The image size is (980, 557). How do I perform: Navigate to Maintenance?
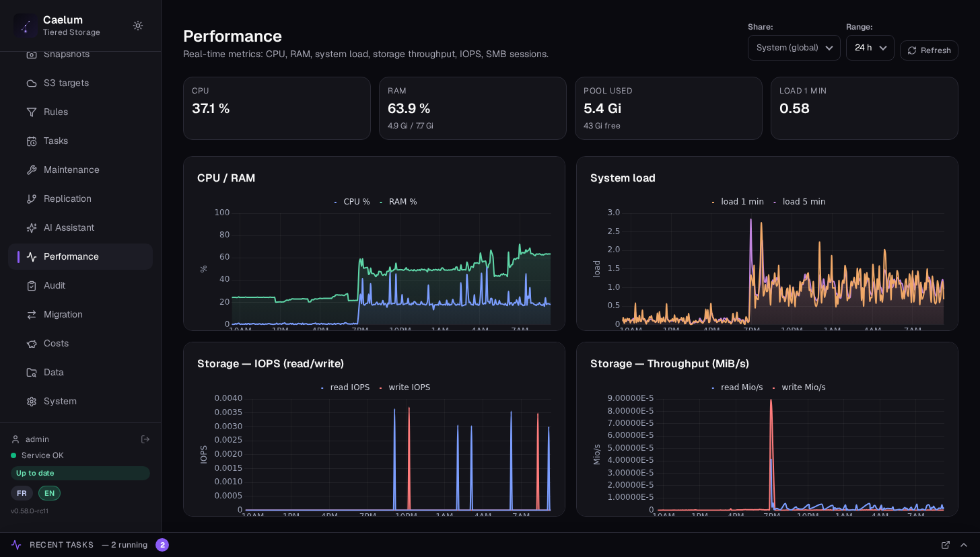[81, 170]
